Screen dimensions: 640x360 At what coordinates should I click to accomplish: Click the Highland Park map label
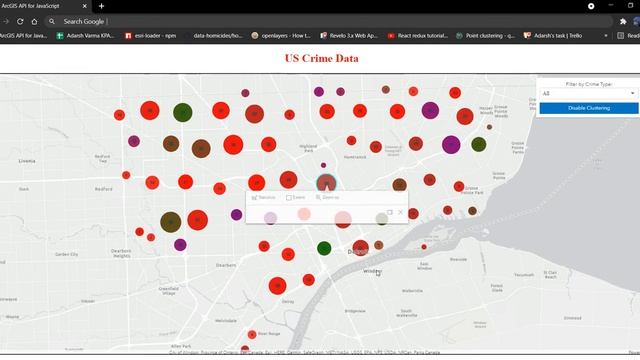coord(308,148)
